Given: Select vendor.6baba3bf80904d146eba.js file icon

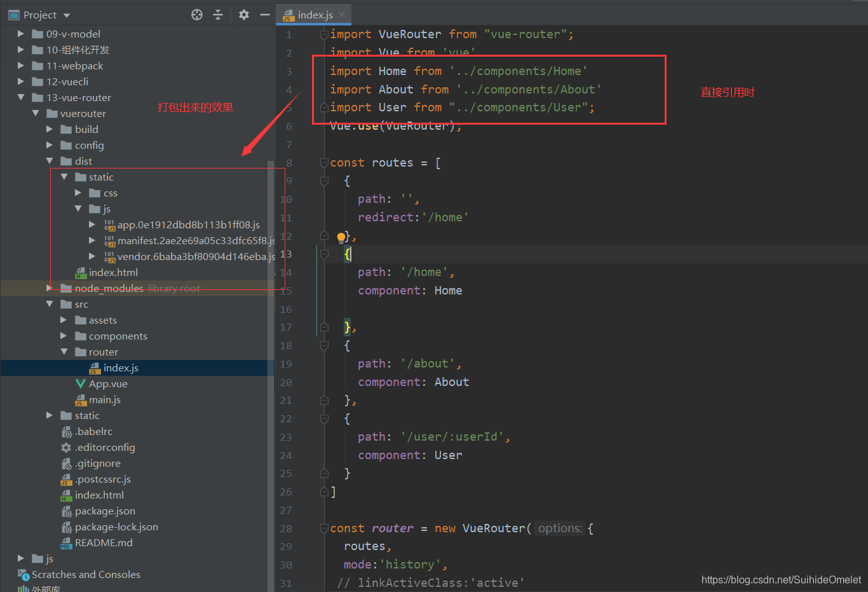Looking at the screenshot, I should point(109,257).
